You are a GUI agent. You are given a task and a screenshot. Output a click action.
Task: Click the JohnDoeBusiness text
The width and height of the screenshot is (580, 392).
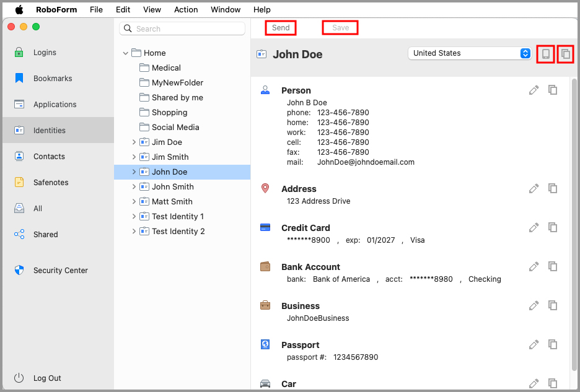(x=318, y=318)
